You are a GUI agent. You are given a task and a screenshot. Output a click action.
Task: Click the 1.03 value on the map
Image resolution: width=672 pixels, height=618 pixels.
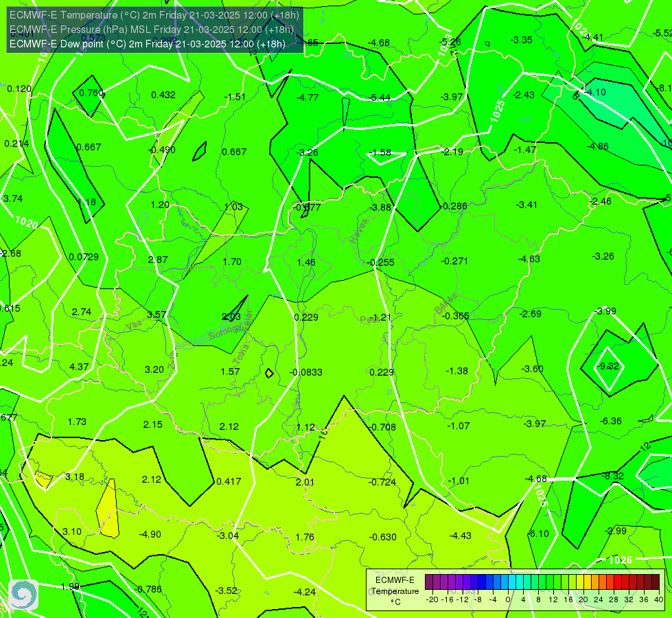233,207
